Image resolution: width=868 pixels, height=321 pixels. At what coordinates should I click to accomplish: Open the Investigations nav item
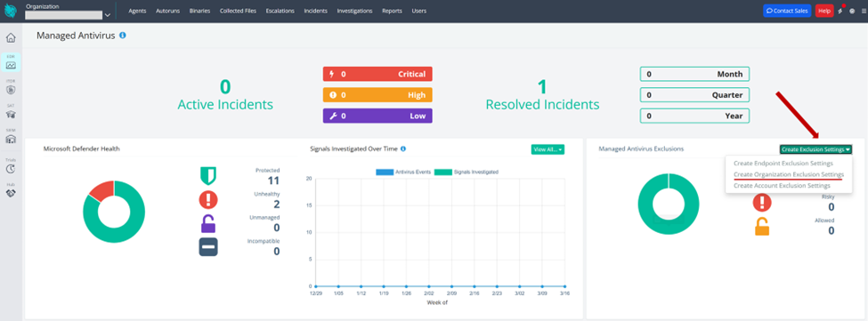(x=355, y=11)
